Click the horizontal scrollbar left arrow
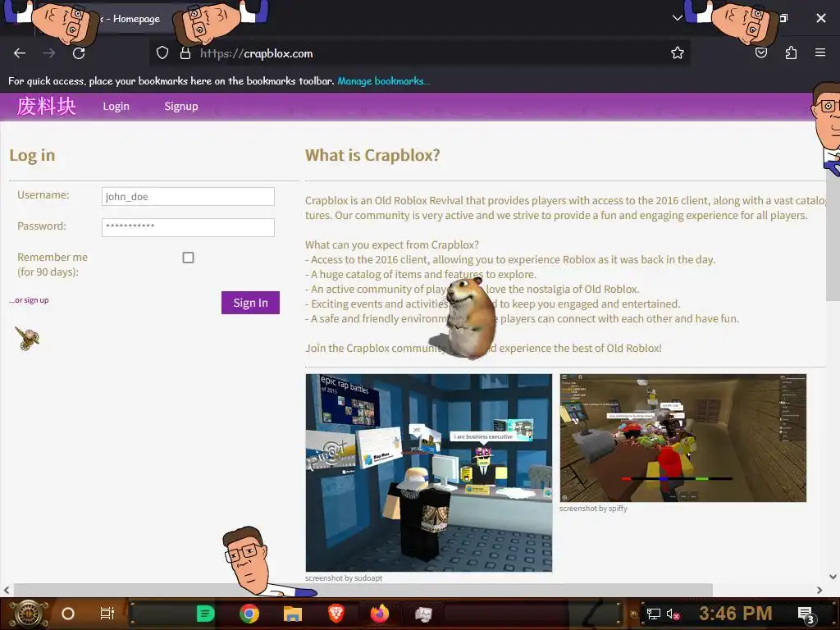The image size is (840, 630). 7,591
